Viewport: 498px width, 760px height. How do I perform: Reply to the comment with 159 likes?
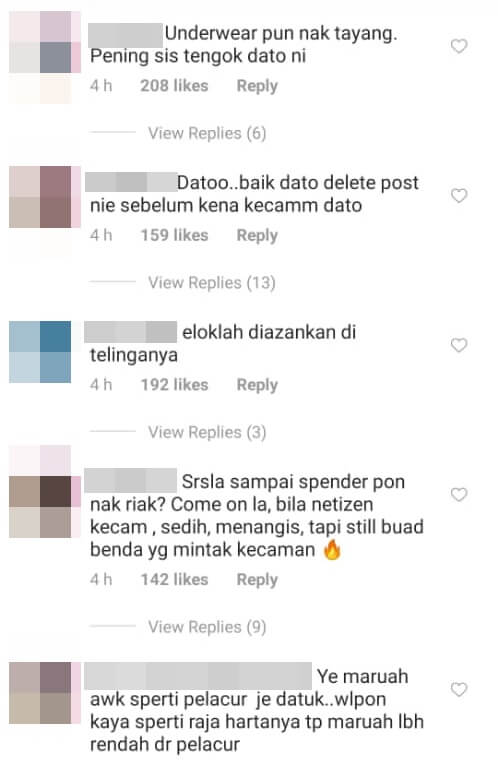tap(257, 236)
